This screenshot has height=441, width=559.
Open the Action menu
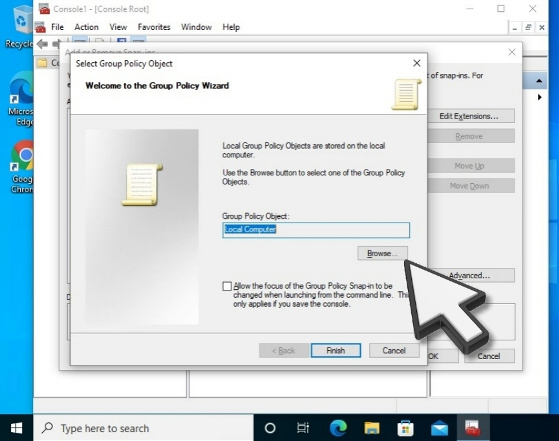(86, 27)
